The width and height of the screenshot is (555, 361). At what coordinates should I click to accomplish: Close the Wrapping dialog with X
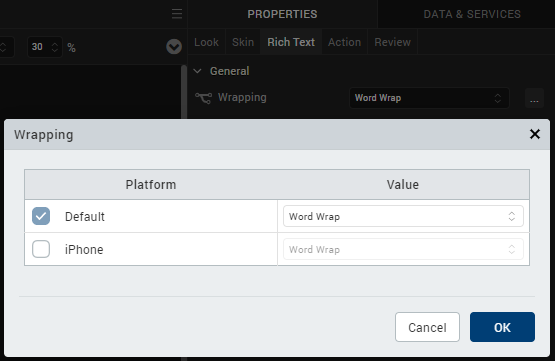point(534,134)
